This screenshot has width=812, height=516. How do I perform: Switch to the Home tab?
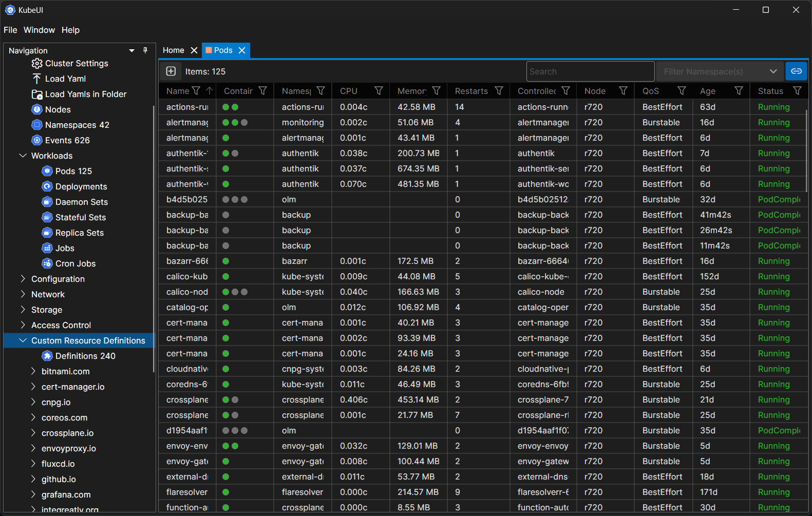[x=173, y=50]
